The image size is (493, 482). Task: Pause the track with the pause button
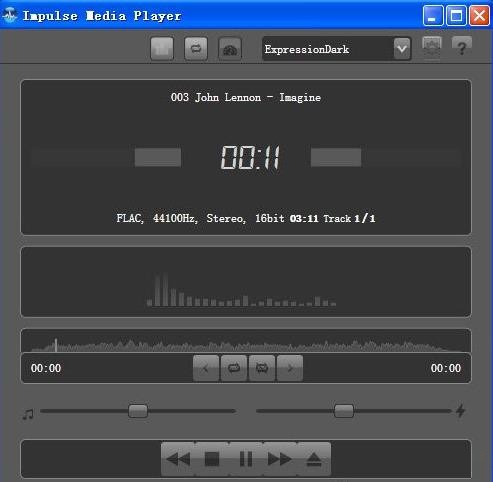coord(246,459)
